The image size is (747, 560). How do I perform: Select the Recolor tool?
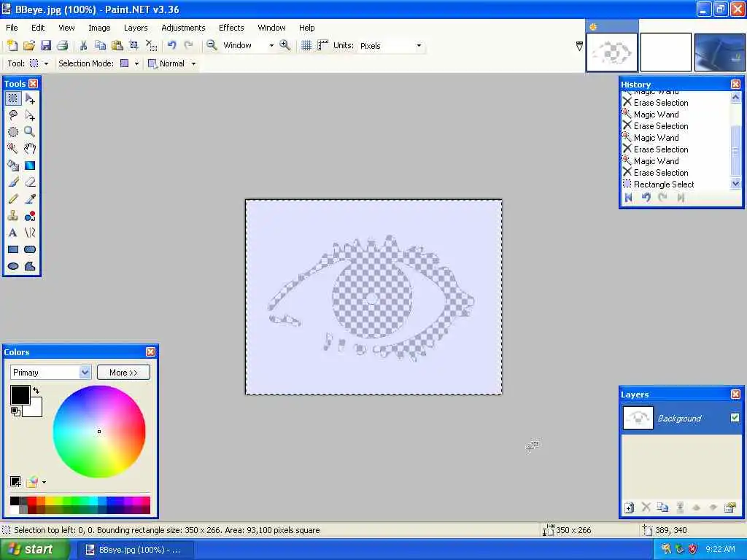[30, 216]
